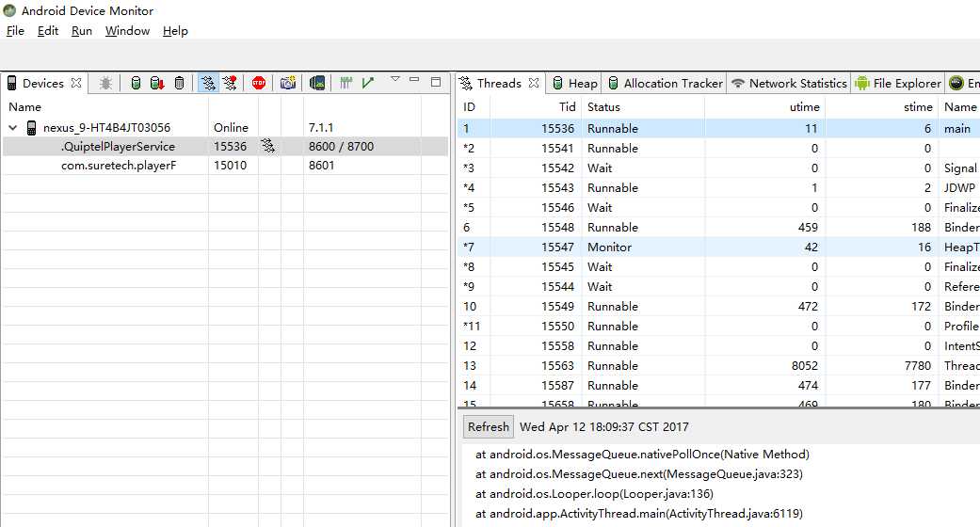
Task: Click the 8600 / 8700 port cell
Action: point(341,146)
